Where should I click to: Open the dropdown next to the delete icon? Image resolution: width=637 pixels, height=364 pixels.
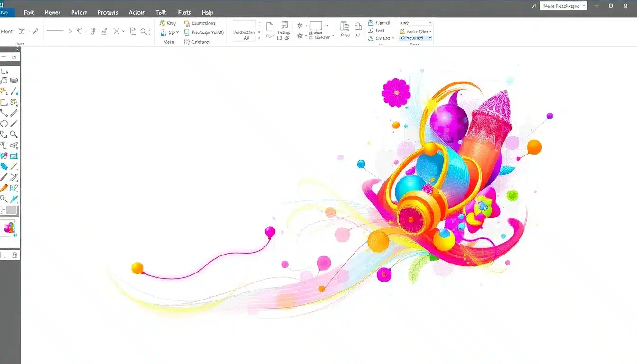tap(124, 31)
